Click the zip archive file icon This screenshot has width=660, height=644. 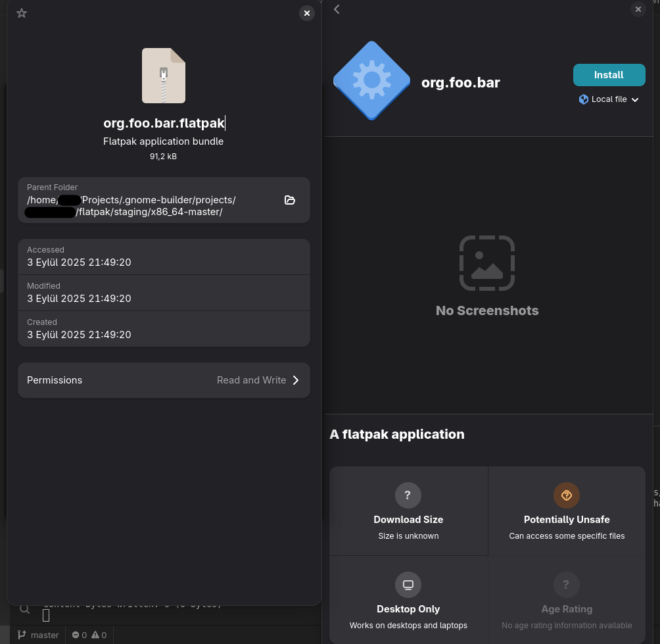163,76
